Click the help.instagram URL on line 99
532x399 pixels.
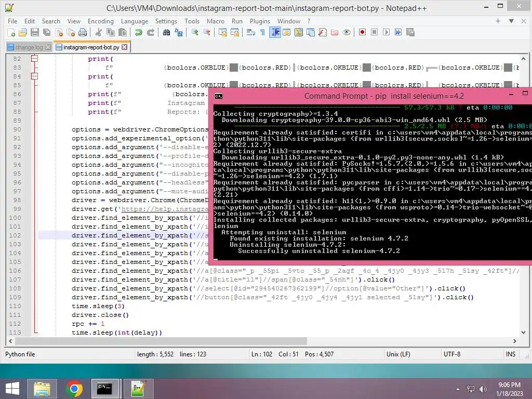point(165,209)
